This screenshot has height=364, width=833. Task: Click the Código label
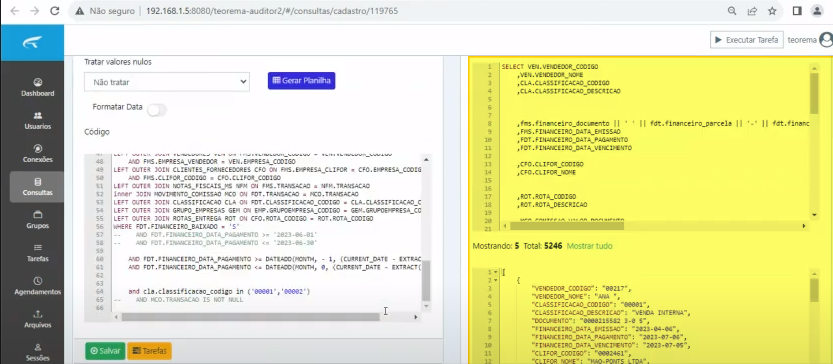pos(97,131)
